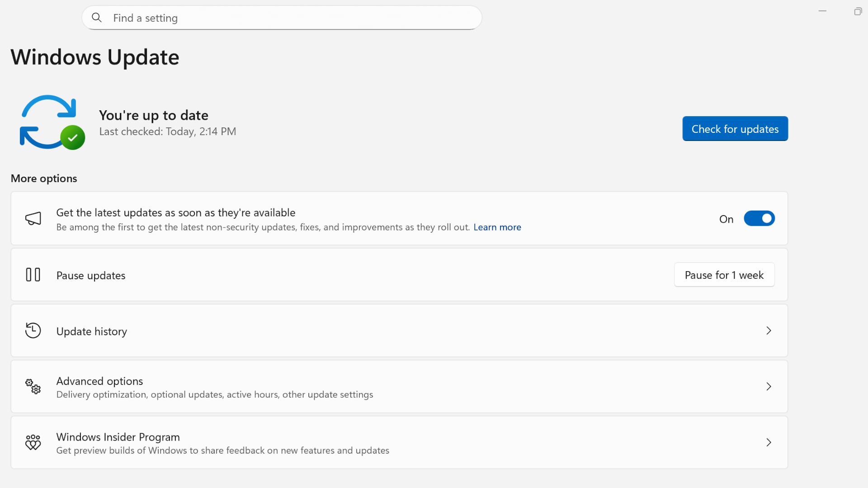868x488 pixels.
Task: Open the Learn more link
Action: click(497, 227)
